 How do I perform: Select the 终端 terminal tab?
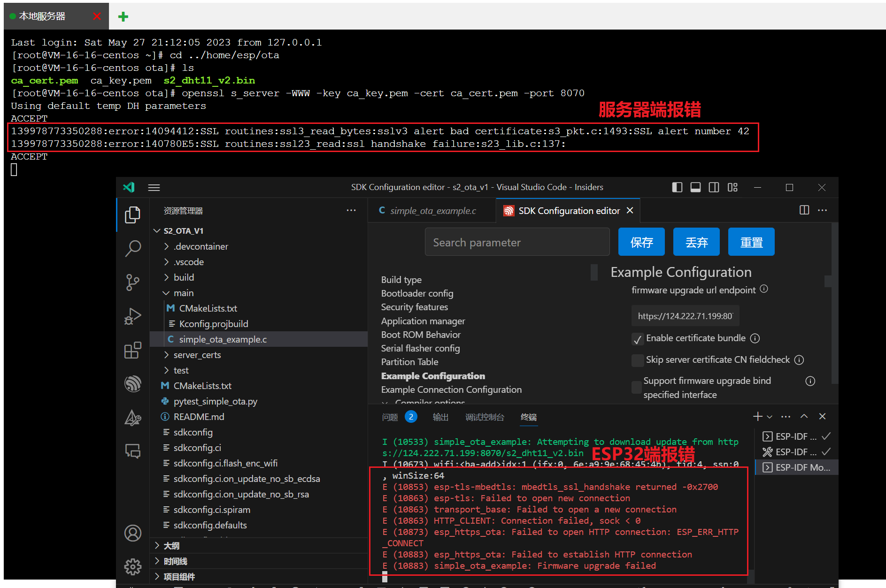pos(529,417)
